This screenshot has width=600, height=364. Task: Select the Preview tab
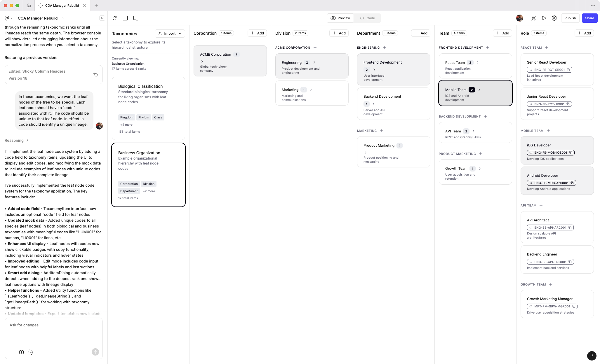click(340, 18)
